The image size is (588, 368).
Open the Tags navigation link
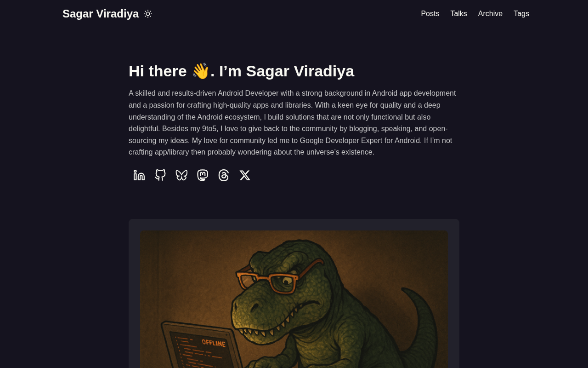(x=521, y=14)
